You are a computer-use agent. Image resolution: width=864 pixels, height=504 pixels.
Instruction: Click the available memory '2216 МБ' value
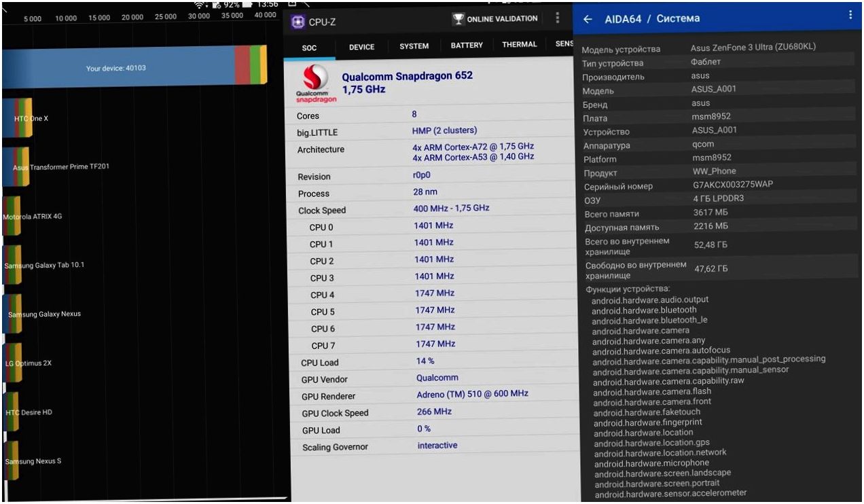[x=710, y=226]
